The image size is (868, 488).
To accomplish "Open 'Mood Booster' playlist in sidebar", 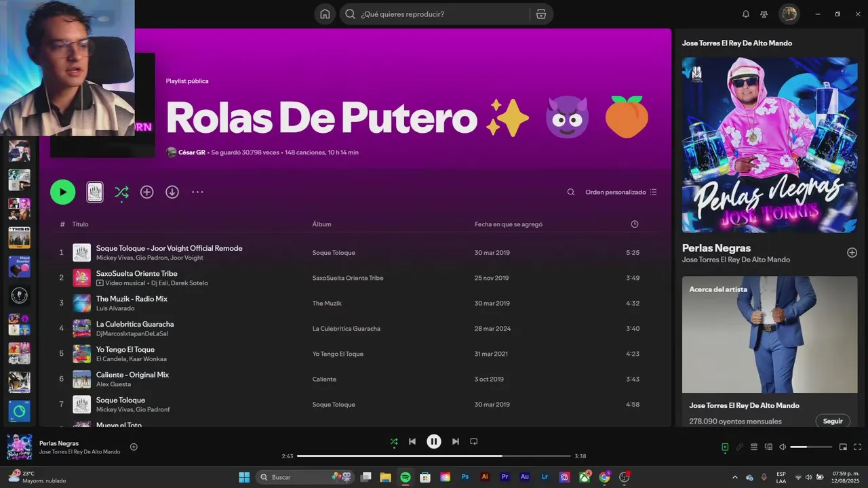I will click(19, 266).
